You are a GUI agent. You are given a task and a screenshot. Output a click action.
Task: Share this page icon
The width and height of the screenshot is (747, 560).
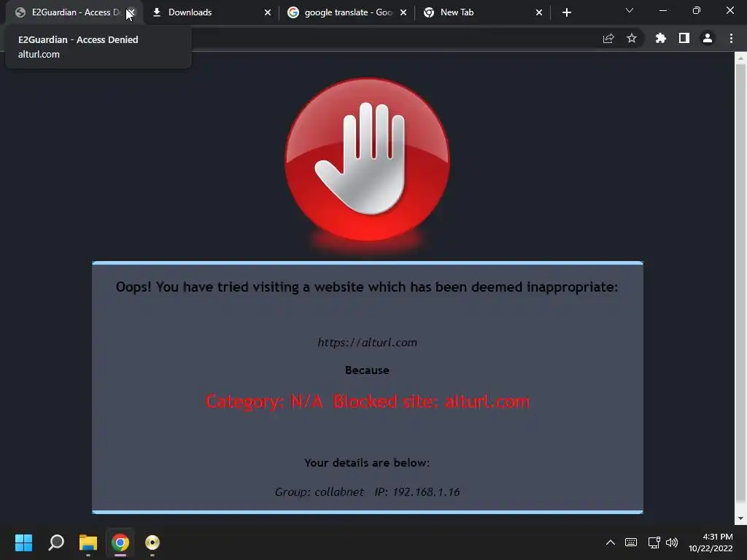(x=608, y=39)
